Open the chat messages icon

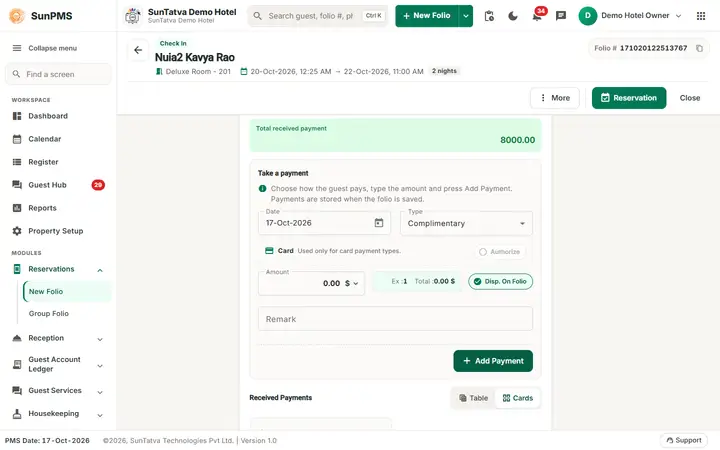click(561, 16)
